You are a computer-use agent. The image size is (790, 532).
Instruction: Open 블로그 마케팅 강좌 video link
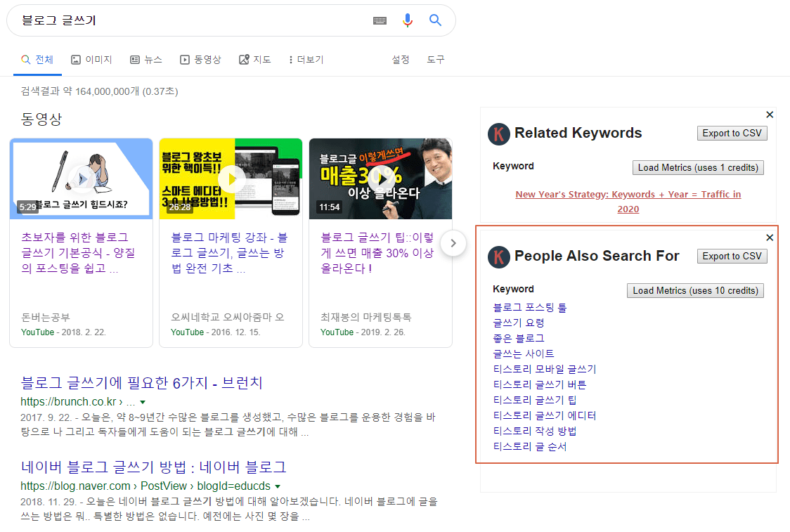[229, 252]
